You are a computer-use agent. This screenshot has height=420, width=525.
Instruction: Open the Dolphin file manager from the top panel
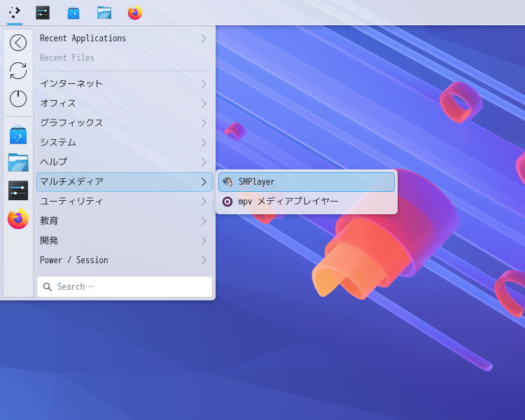(104, 13)
